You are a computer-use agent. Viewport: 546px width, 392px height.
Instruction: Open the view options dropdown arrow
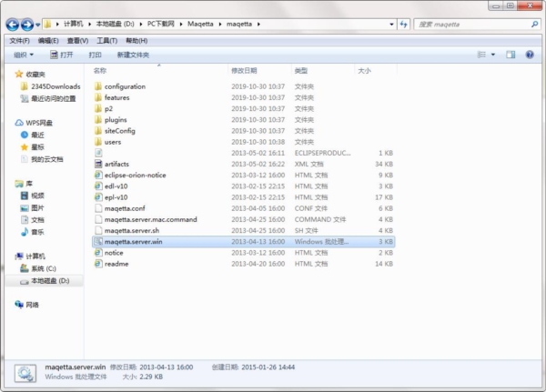492,55
